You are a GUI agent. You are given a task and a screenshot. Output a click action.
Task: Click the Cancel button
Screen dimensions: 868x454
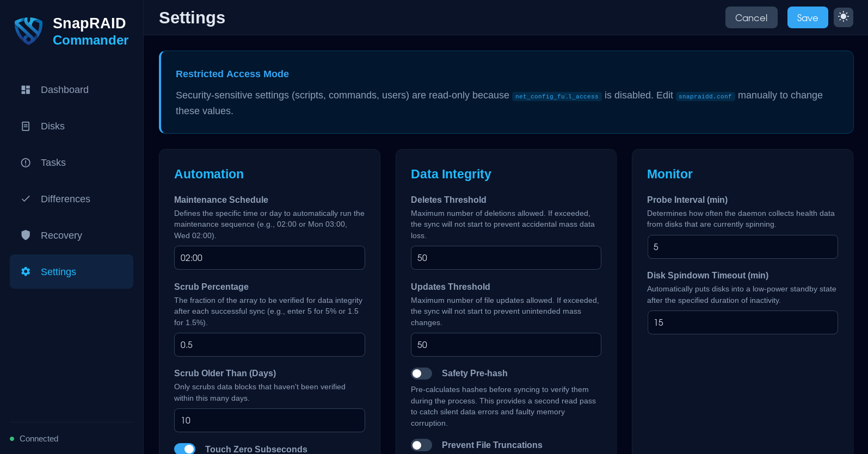(751, 17)
